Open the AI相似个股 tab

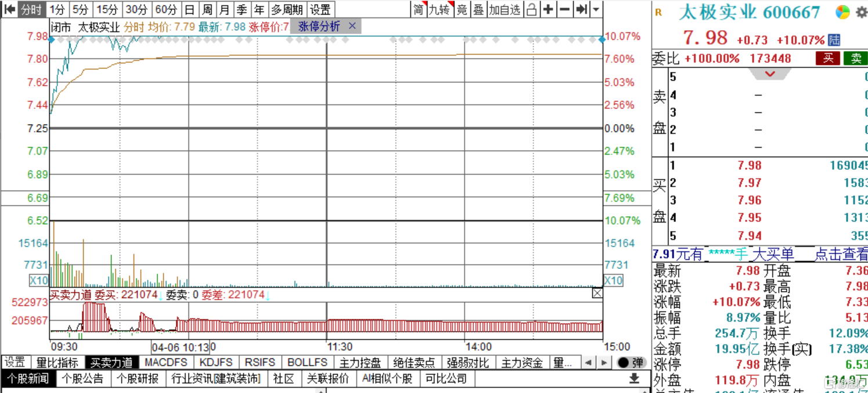click(x=387, y=379)
